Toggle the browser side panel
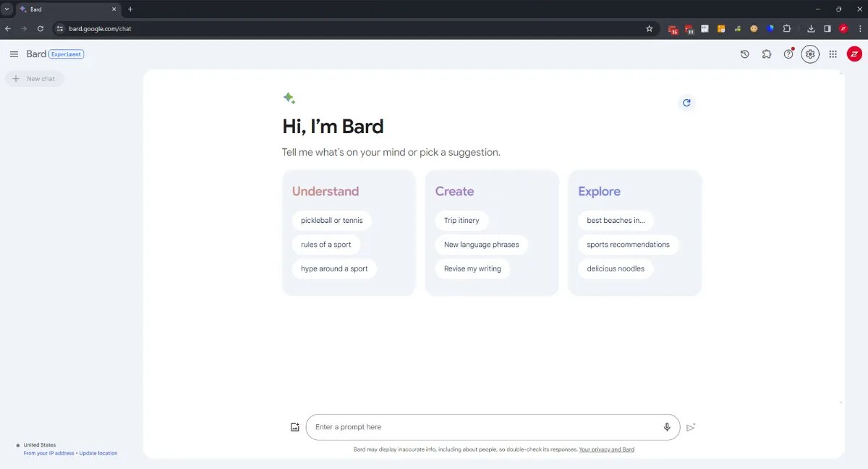 click(x=827, y=29)
